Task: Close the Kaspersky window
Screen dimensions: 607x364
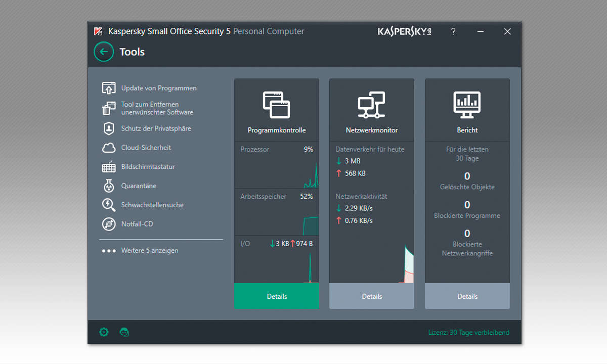Action: click(x=507, y=31)
